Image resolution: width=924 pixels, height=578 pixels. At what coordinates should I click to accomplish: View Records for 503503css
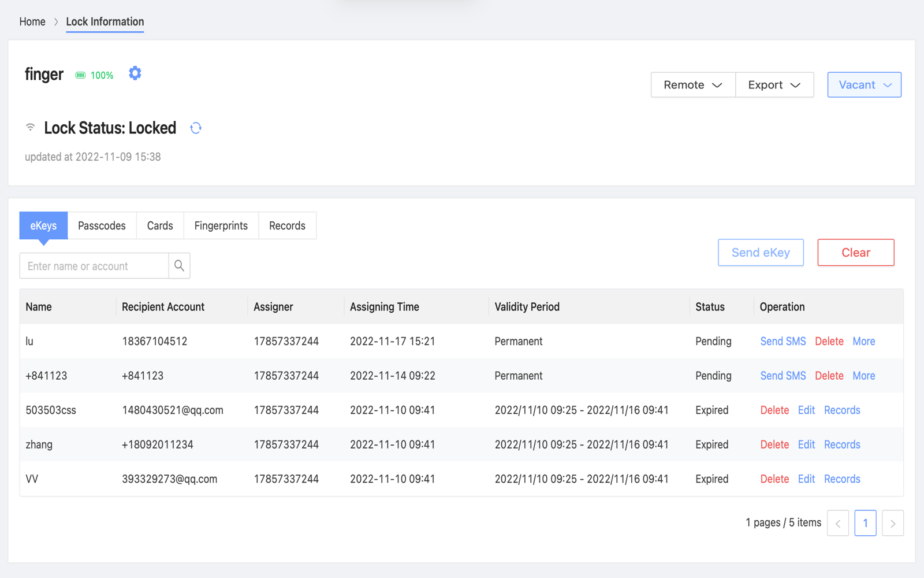tap(842, 410)
